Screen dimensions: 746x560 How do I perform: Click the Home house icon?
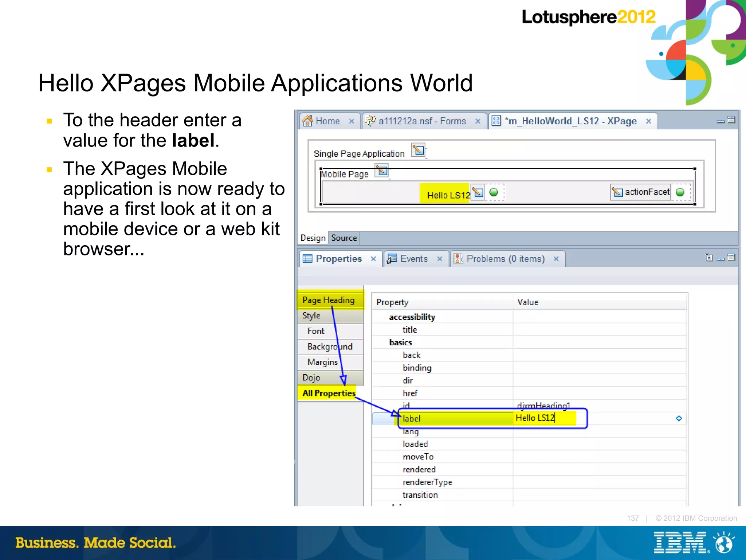click(307, 121)
